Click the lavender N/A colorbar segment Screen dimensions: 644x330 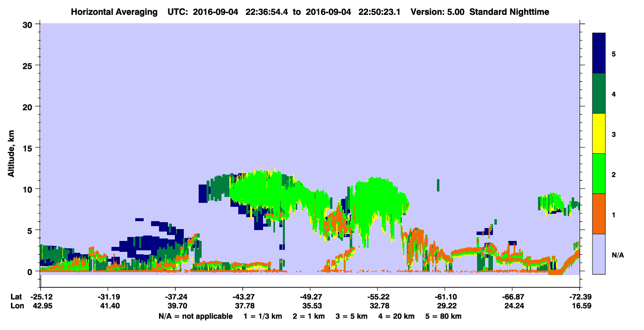coord(599,254)
